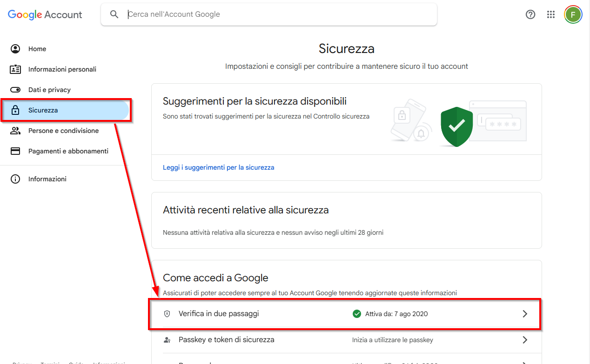This screenshot has height=364, width=590.
Task: Click the Home person icon in sidebar
Action: [15, 49]
